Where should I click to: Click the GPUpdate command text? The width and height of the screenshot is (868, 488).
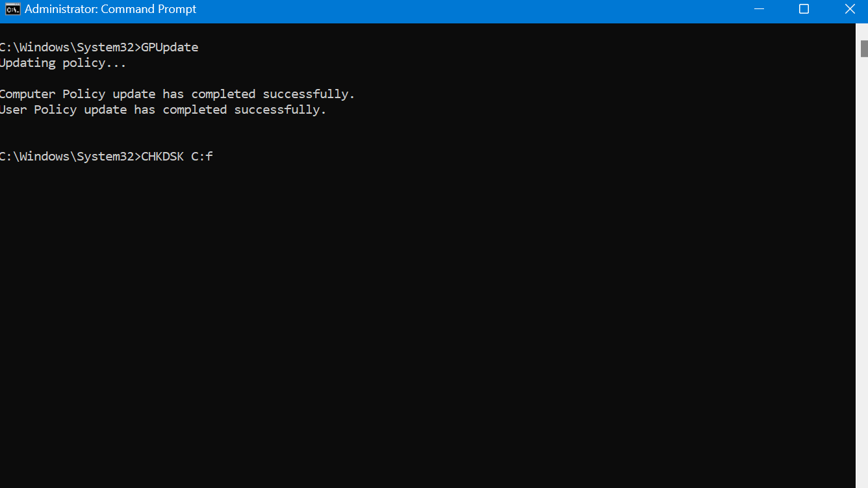coord(170,47)
